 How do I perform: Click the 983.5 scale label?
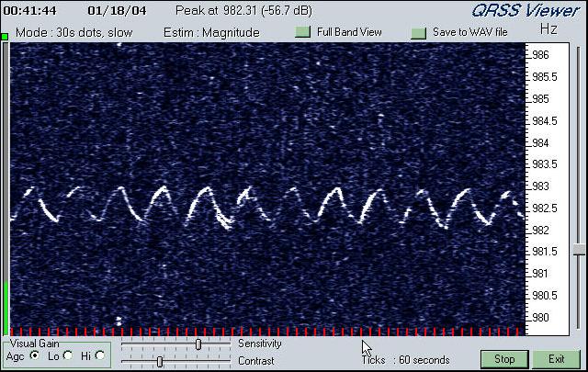(x=545, y=164)
